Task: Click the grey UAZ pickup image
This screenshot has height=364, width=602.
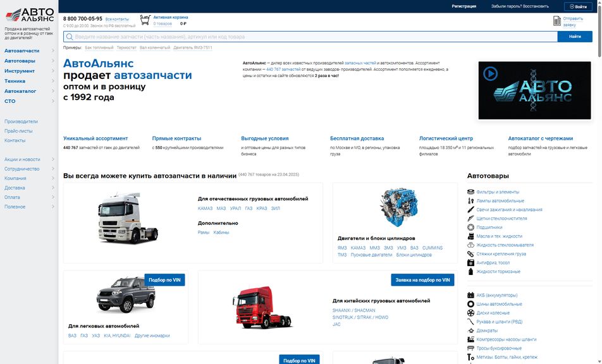Action: click(x=126, y=295)
